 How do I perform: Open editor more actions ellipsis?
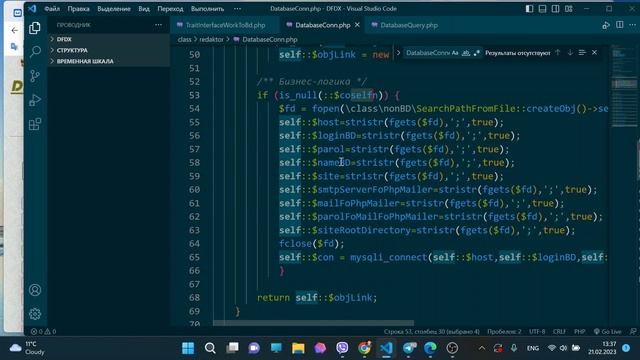click(x=632, y=25)
